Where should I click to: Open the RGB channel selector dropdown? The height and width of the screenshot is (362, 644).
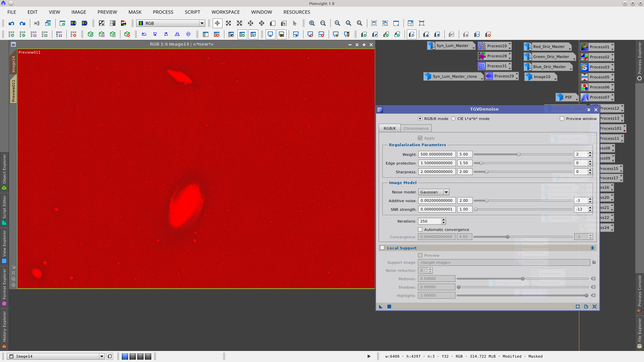(171, 23)
